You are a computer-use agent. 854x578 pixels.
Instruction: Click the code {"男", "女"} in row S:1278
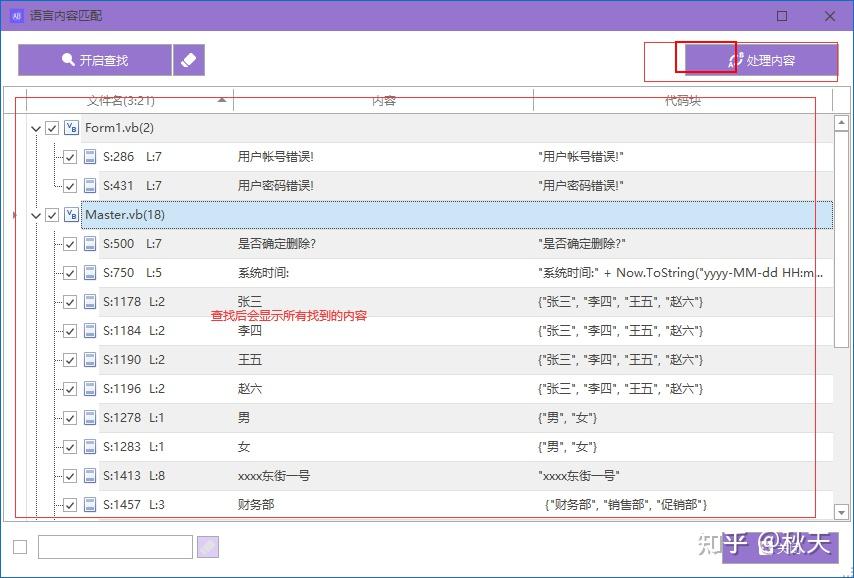tap(567, 418)
